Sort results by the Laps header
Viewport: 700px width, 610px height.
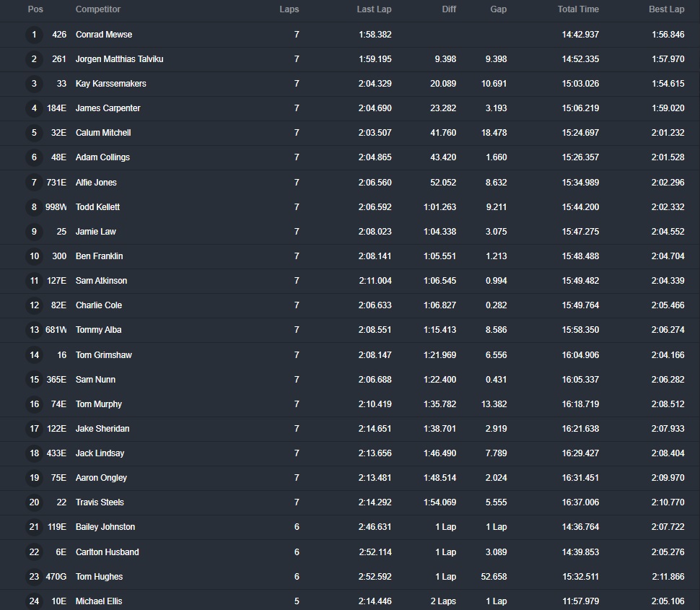(x=289, y=9)
